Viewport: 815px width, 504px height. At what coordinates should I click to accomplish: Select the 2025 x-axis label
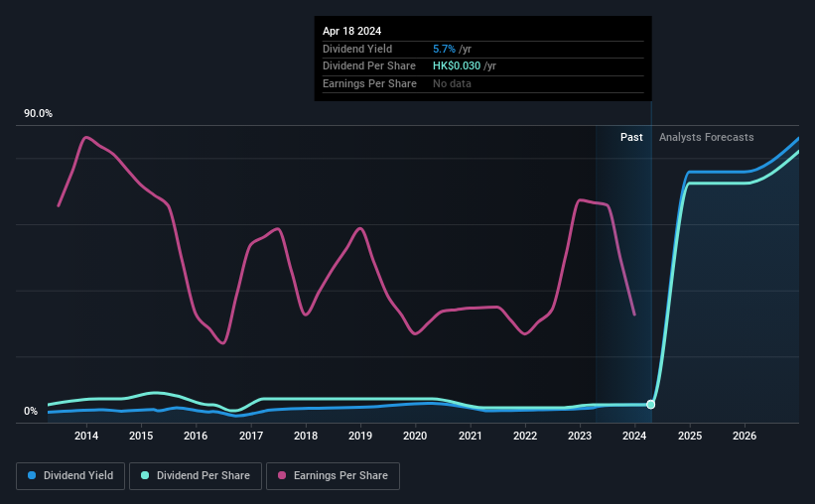(690, 436)
